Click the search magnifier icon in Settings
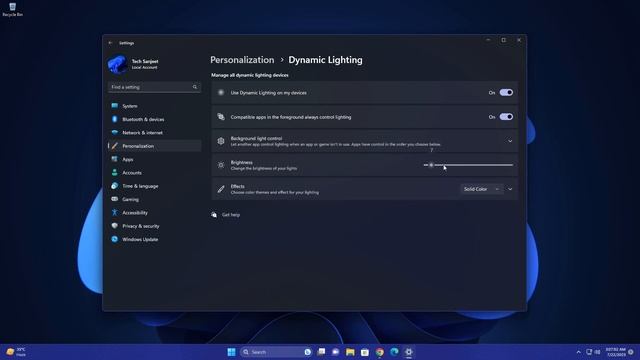Viewport: 640px width, 360px height. 195,87
